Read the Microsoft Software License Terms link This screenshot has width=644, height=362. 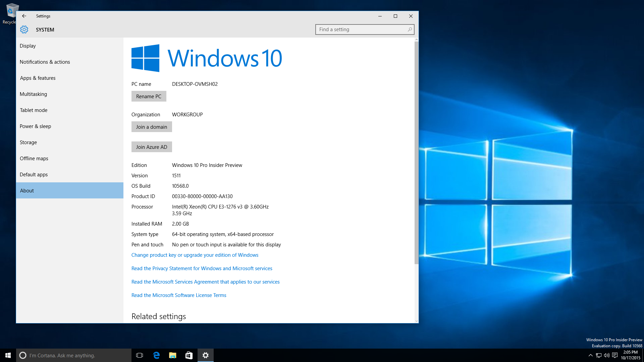coord(178,295)
